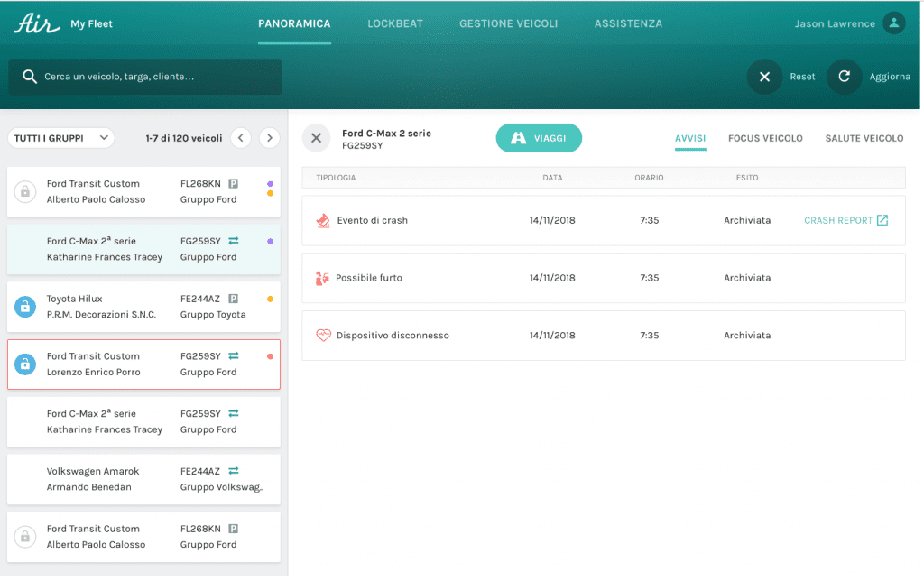
Task: Click the 14/11/2018 date in Possibile furto row
Action: pos(552,278)
